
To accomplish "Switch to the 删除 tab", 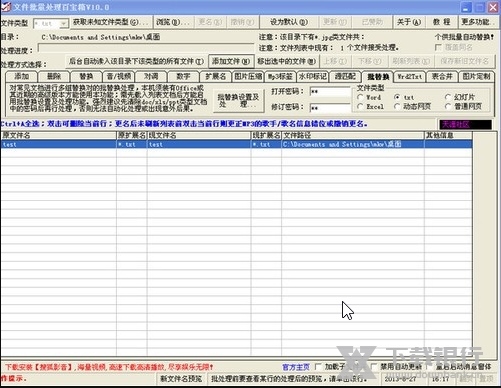I will 54,76.
